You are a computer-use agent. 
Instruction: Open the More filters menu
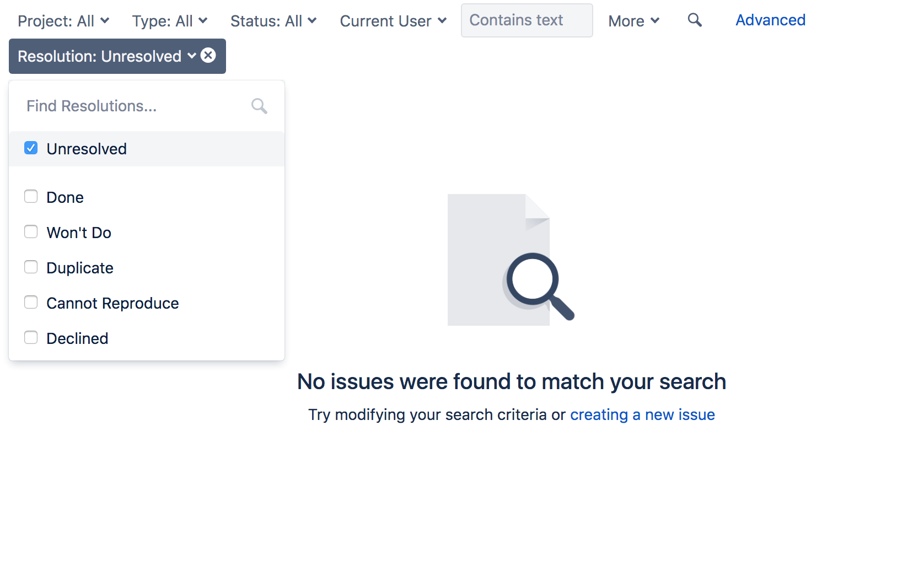634,21
